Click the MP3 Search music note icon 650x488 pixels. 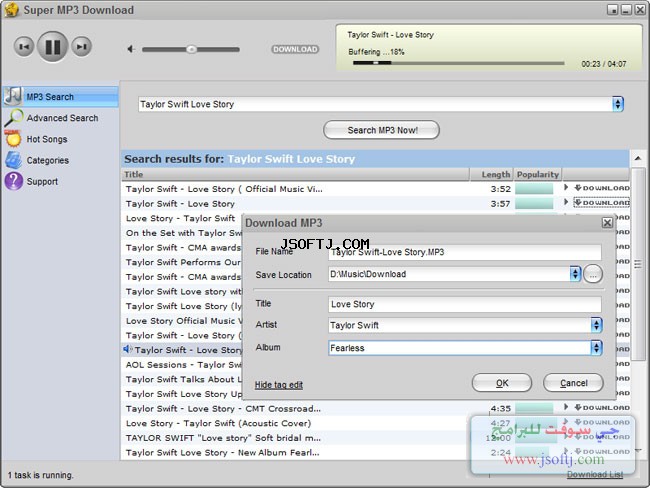tap(13, 96)
